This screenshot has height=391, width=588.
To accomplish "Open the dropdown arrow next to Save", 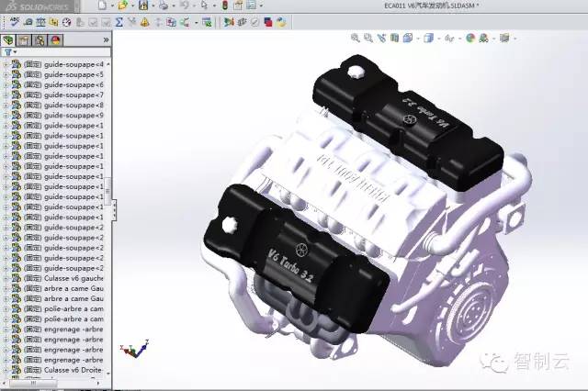I will point(153,6).
